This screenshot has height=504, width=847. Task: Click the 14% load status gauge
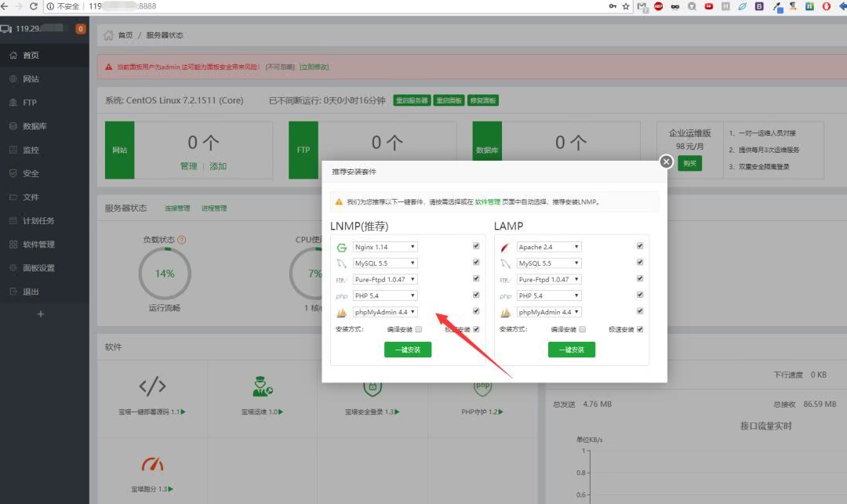pyautogui.click(x=165, y=274)
